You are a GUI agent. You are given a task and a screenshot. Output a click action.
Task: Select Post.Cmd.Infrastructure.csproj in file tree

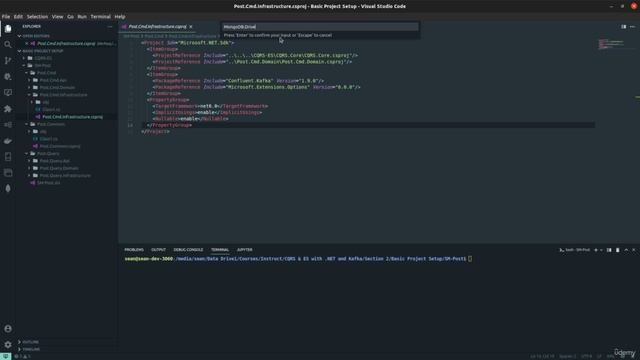point(72,117)
